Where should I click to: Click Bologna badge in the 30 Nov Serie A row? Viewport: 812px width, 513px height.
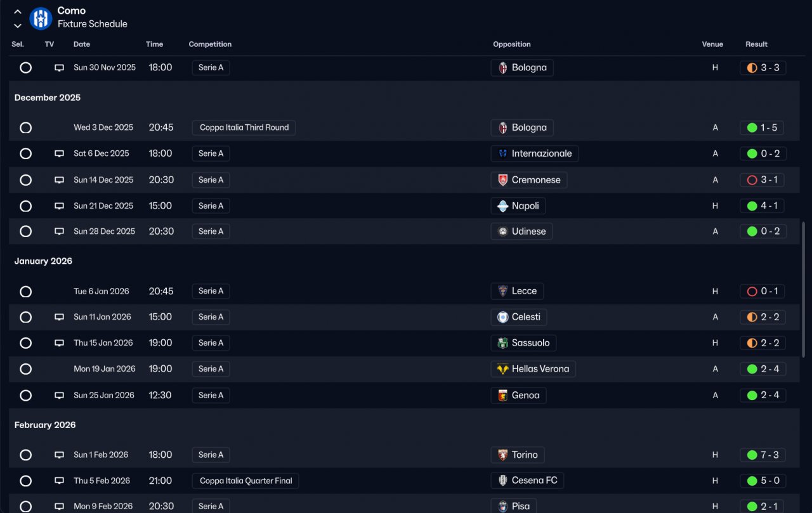point(503,68)
